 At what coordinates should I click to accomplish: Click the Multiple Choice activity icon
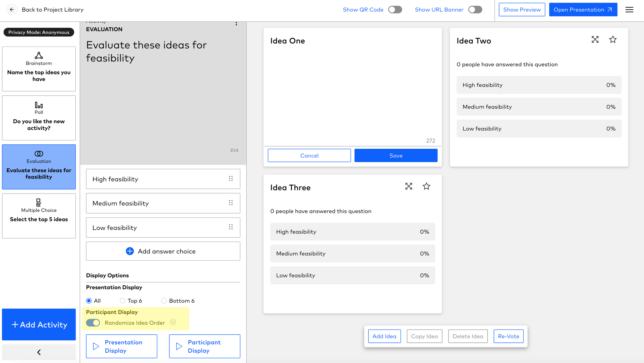pos(39,201)
